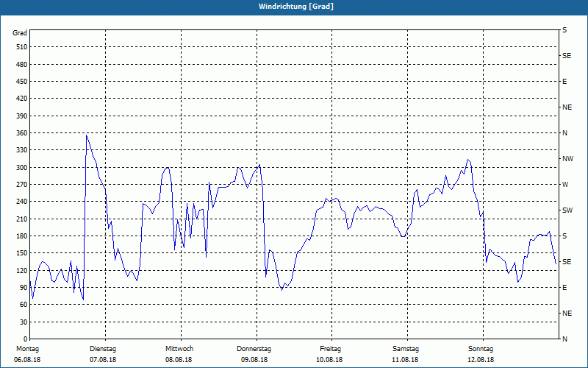Click the date 07.08.18
The height and width of the screenshot is (368, 588).
click(x=103, y=360)
